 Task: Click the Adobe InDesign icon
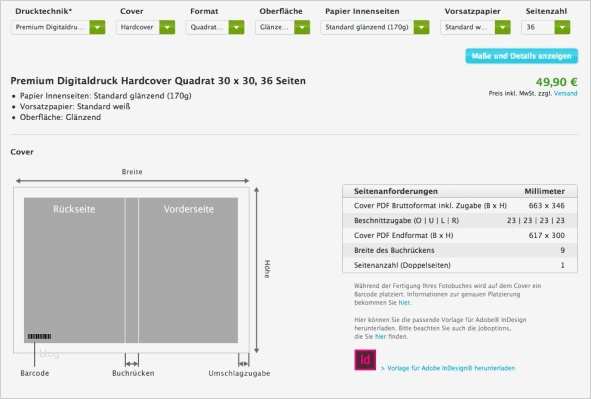coord(365,360)
